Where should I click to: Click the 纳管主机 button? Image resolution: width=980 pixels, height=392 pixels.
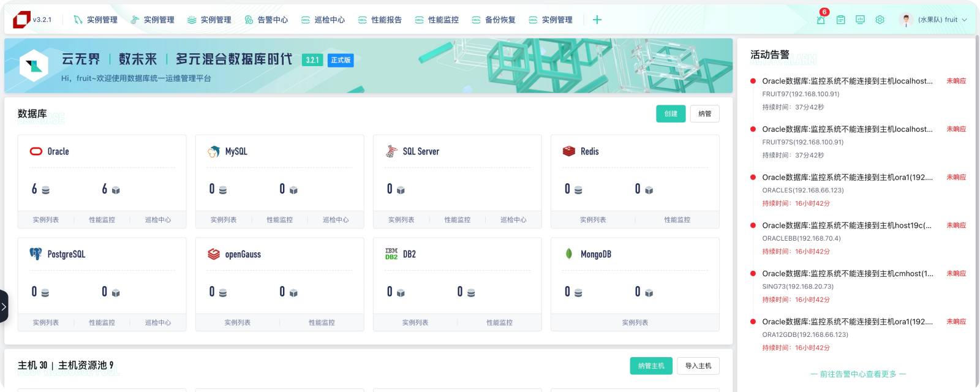(650, 366)
